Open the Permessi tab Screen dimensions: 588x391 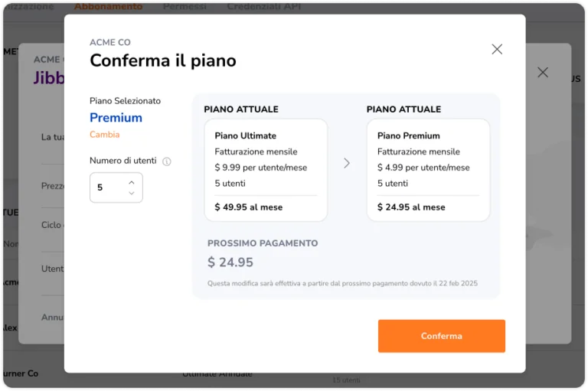pos(185,6)
